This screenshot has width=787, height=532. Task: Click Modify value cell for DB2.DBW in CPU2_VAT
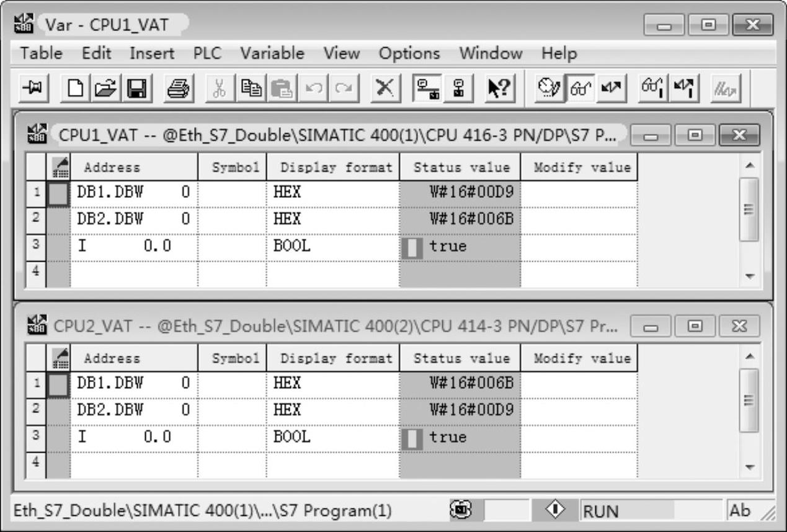point(579,410)
